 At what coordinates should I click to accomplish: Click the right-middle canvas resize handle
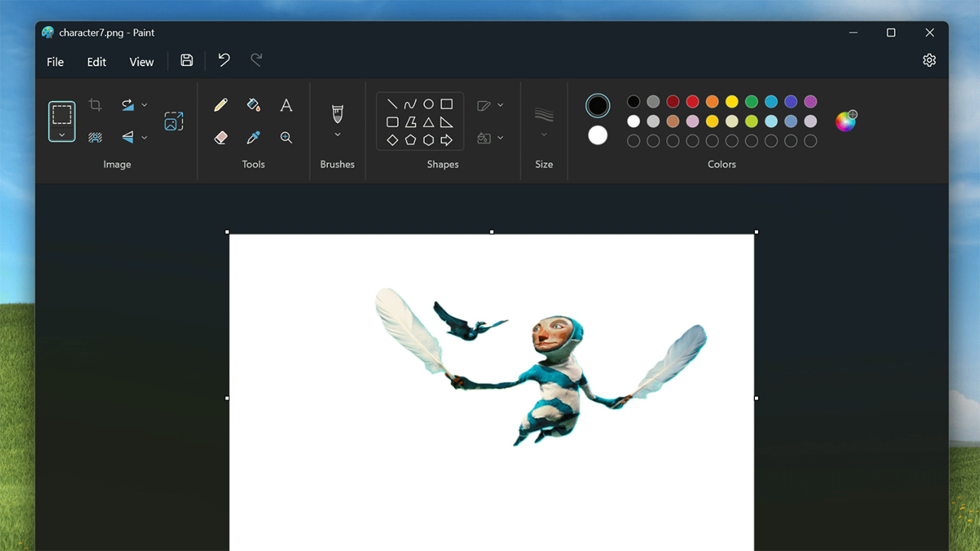[x=756, y=398]
